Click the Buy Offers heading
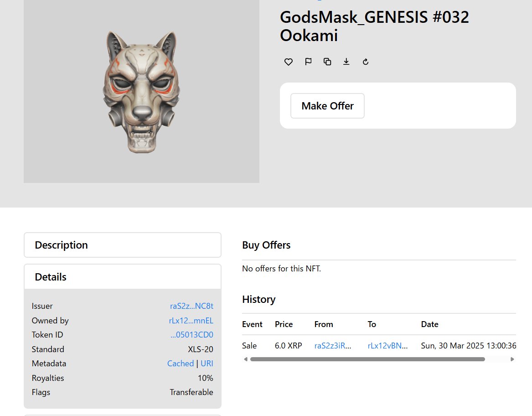This screenshot has width=532, height=416. (266, 245)
